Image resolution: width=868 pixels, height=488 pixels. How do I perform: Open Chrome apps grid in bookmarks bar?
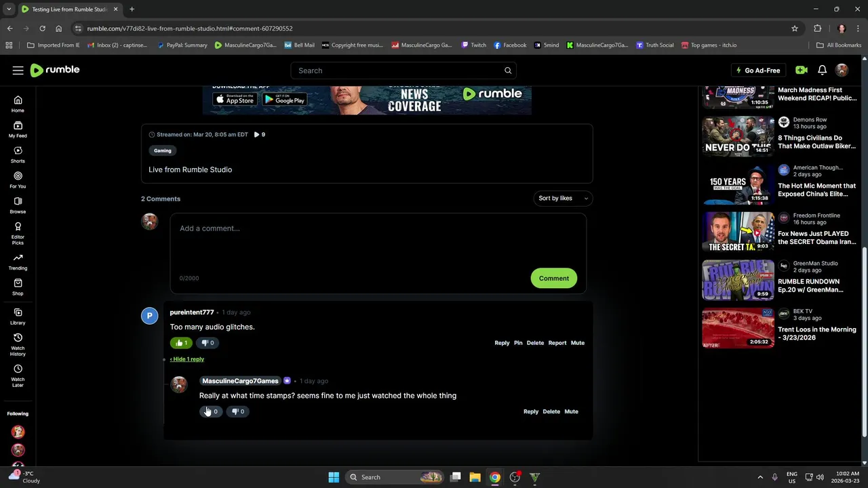click(9, 45)
